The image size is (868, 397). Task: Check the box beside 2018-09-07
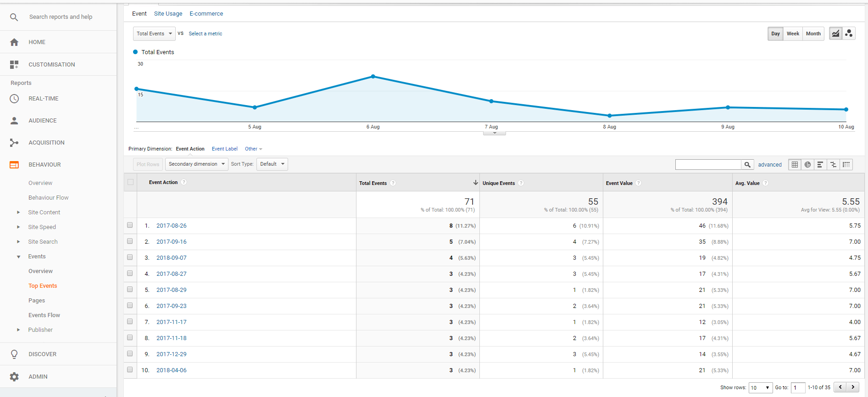point(130,257)
